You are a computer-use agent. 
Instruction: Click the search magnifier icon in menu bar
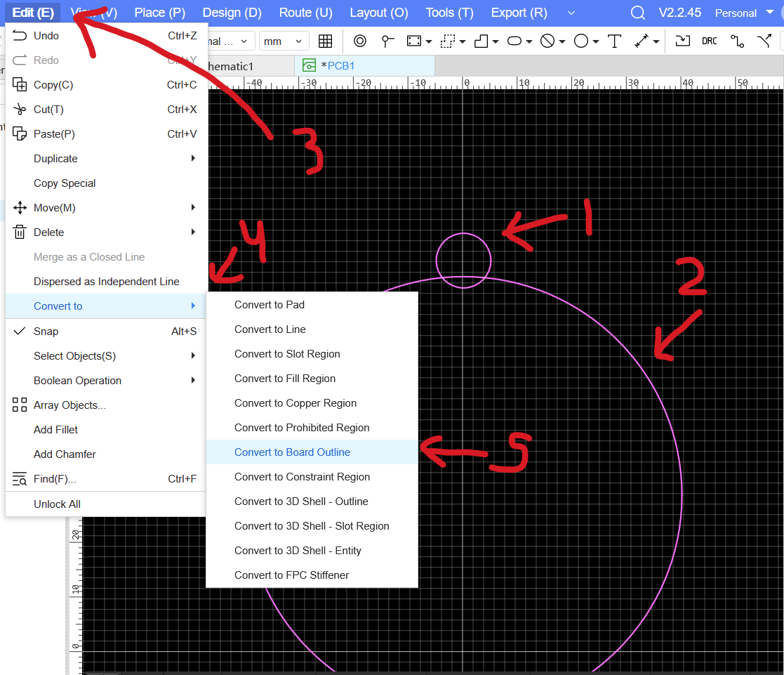coord(637,13)
